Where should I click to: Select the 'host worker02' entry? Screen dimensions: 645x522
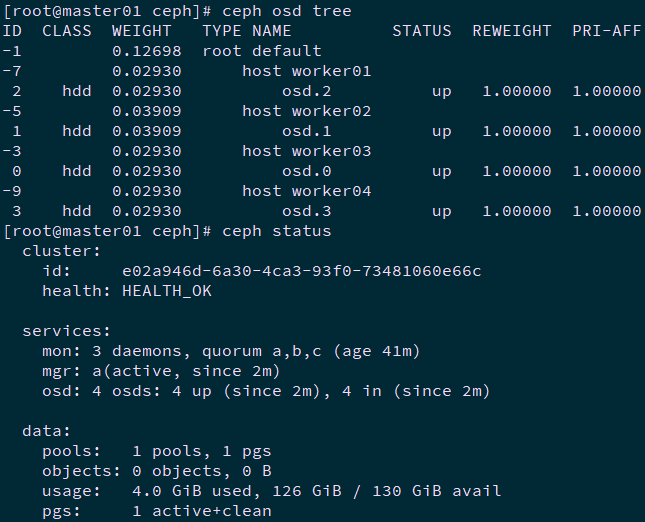coord(306,111)
